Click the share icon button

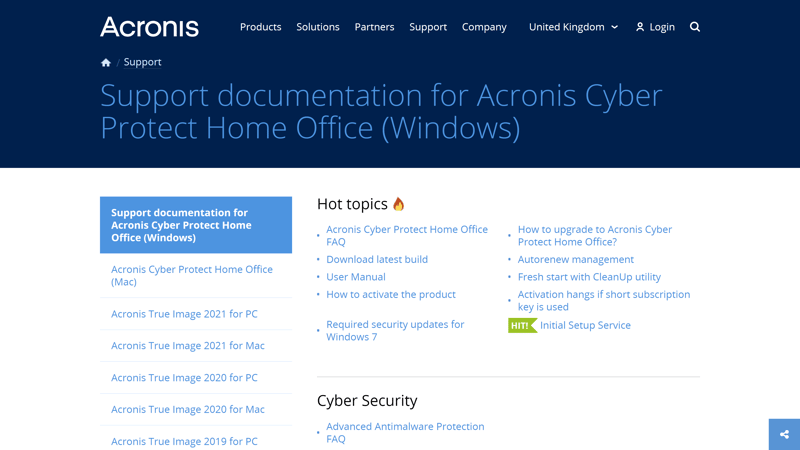(784, 434)
